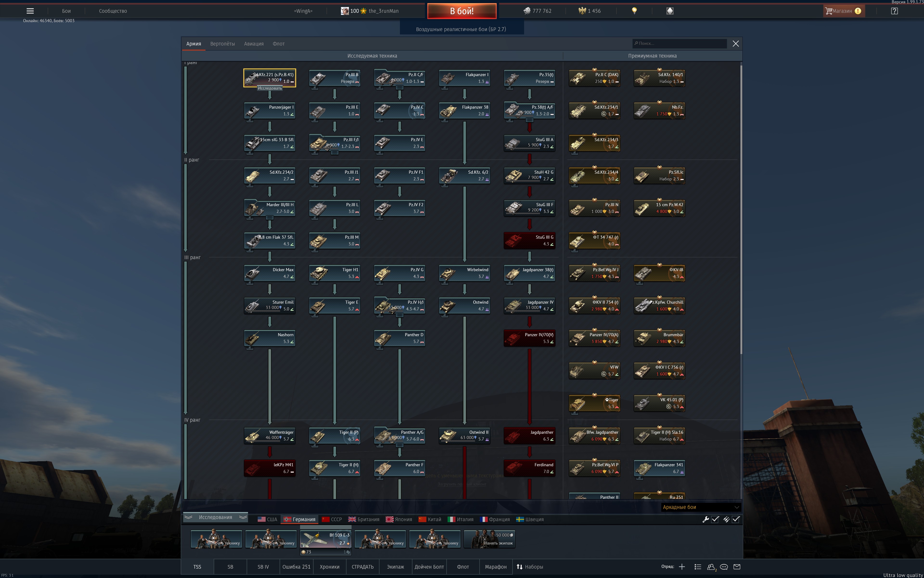Close the research tree with X

coord(736,44)
